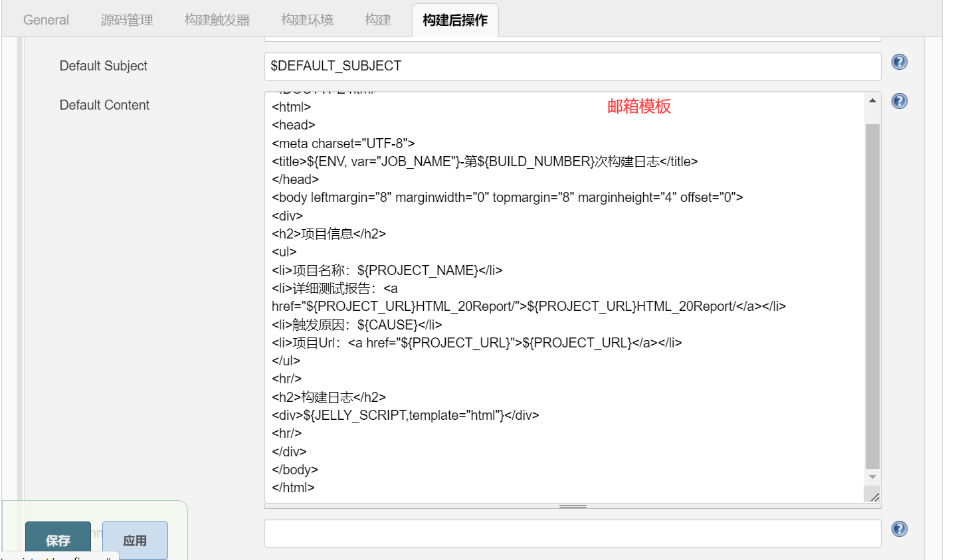The height and width of the screenshot is (560, 960).
Task: Click the <body leftmargin="8"> line
Action: click(508, 197)
